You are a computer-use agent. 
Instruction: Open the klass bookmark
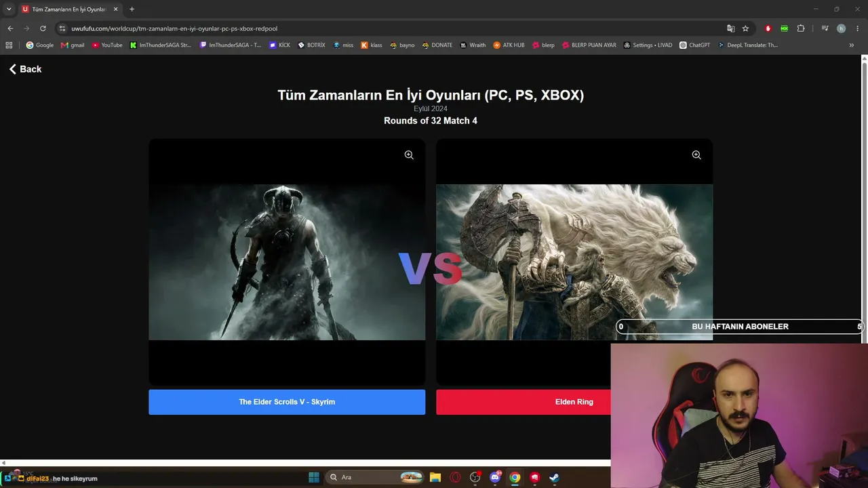pos(372,45)
